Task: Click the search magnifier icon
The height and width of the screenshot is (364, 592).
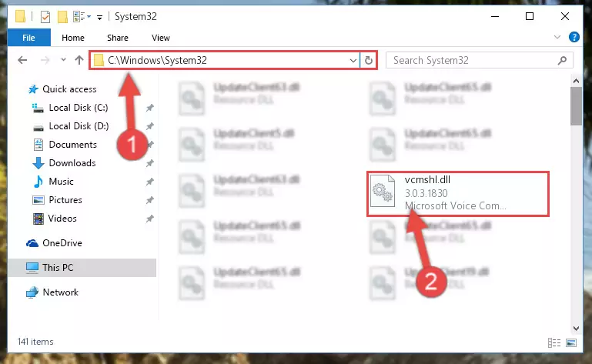Action: (562, 61)
